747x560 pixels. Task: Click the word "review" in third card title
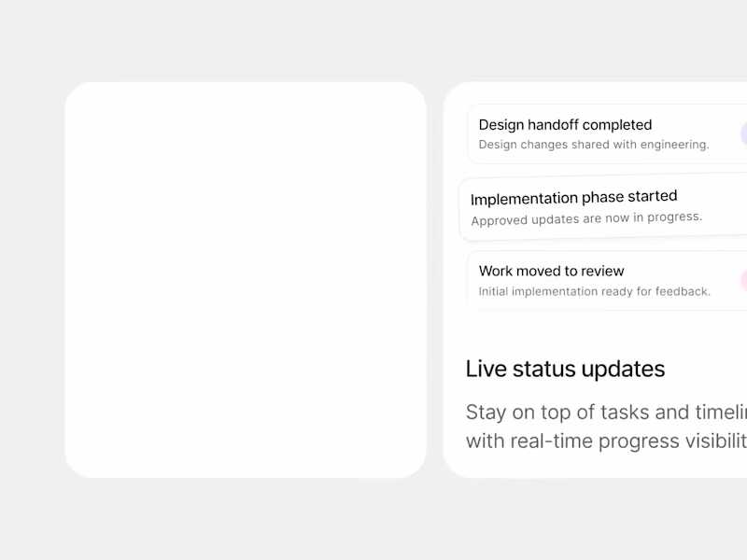602,272
